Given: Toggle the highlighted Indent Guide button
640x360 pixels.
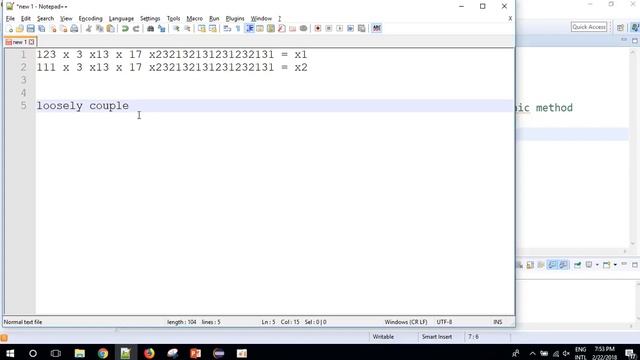Looking at the screenshot, I should point(249,29).
